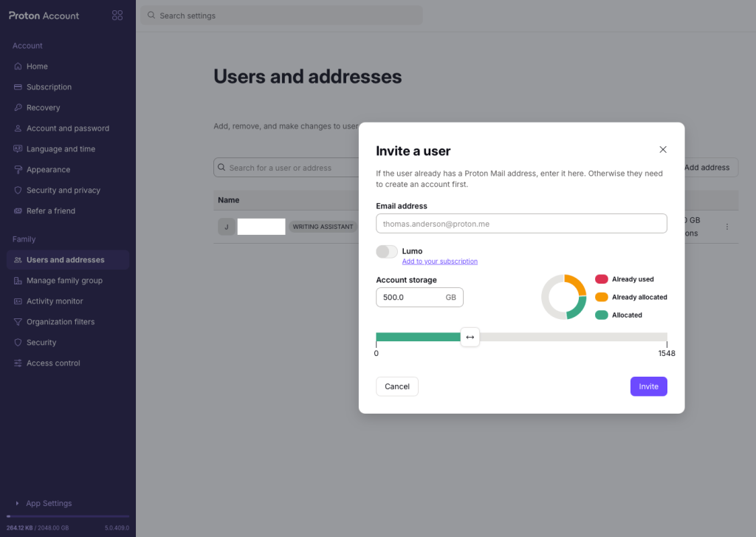Click the Refer a friend icon
This screenshot has width=756, height=537.
click(18, 211)
